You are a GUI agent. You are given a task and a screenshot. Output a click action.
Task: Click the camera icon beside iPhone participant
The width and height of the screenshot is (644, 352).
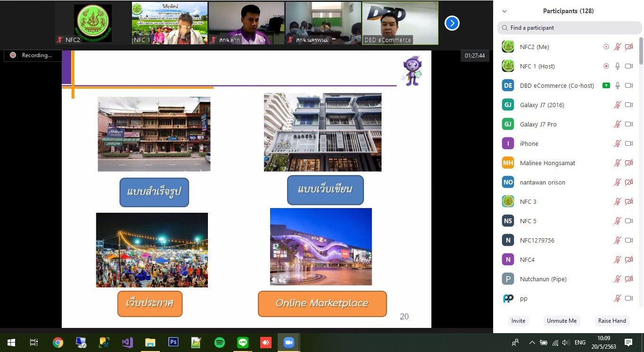628,143
